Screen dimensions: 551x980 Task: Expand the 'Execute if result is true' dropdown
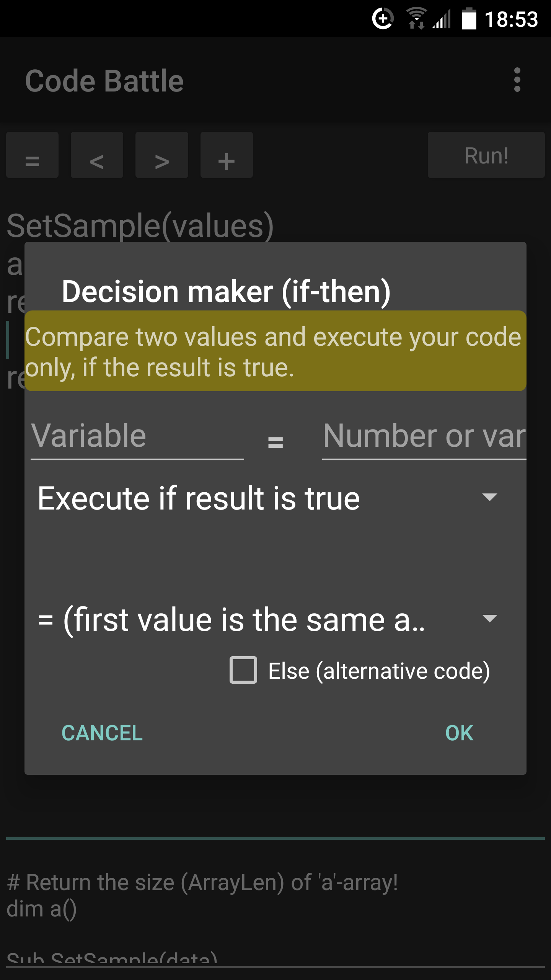click(268, 498)
